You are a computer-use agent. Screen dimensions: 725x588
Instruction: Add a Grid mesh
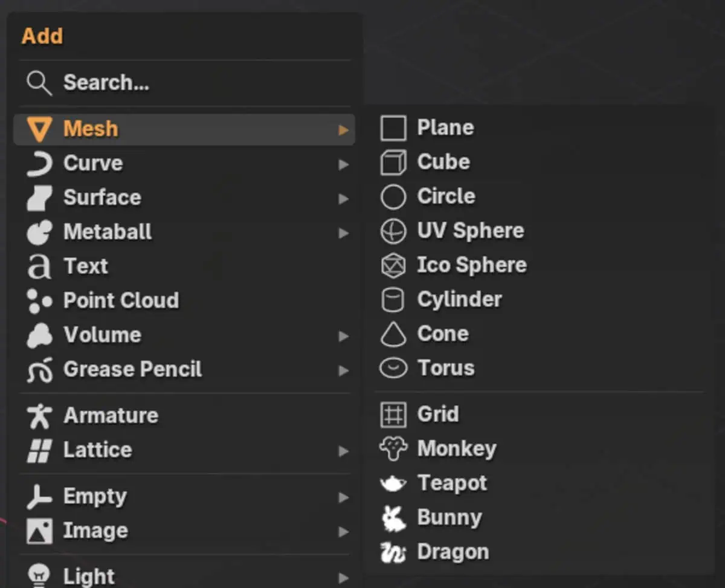pyautogui.click(x=437, y=415)
